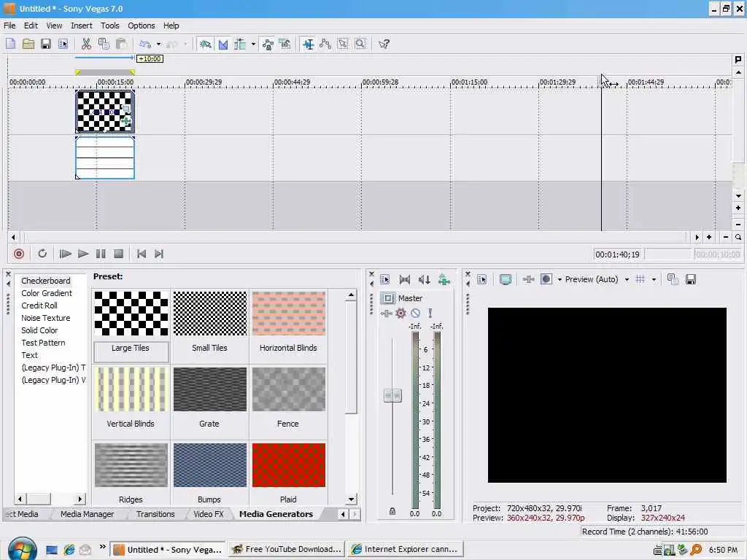Open Master bus automation settings gear icon
This screenshot has height=560, width=747.
coord(400,313)
